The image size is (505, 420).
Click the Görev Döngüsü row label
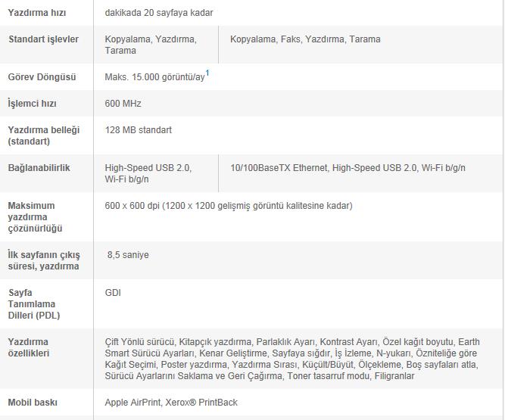[x=42, y=77]
